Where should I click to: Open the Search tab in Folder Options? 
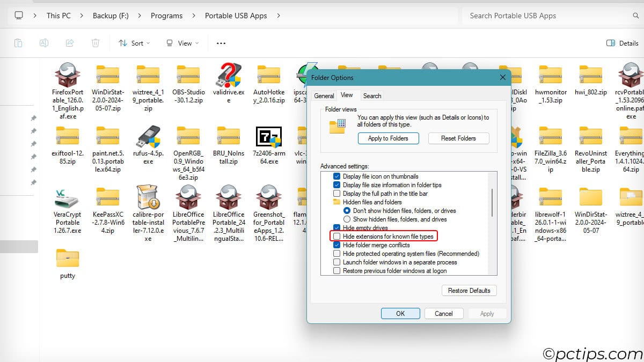coord(372,96)
